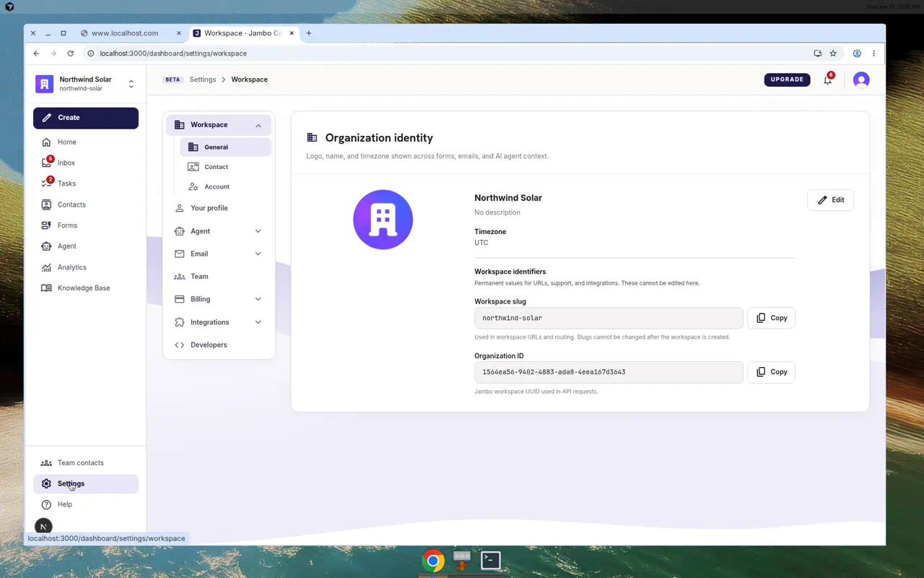Select General under Workspace settings
Viewport: 924px width, 578px height.
pos(225,147)
